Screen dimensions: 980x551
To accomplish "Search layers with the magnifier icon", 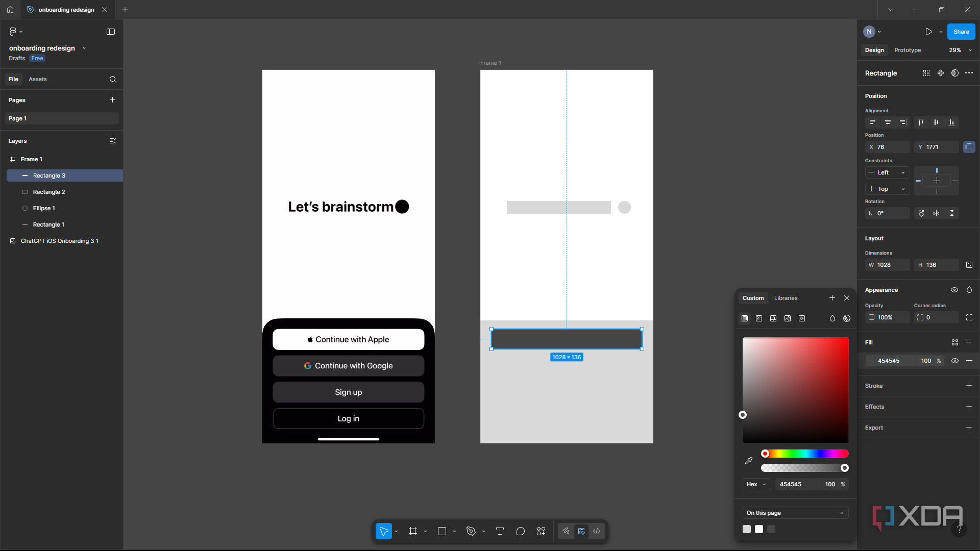I will click(x=113, y=79).
